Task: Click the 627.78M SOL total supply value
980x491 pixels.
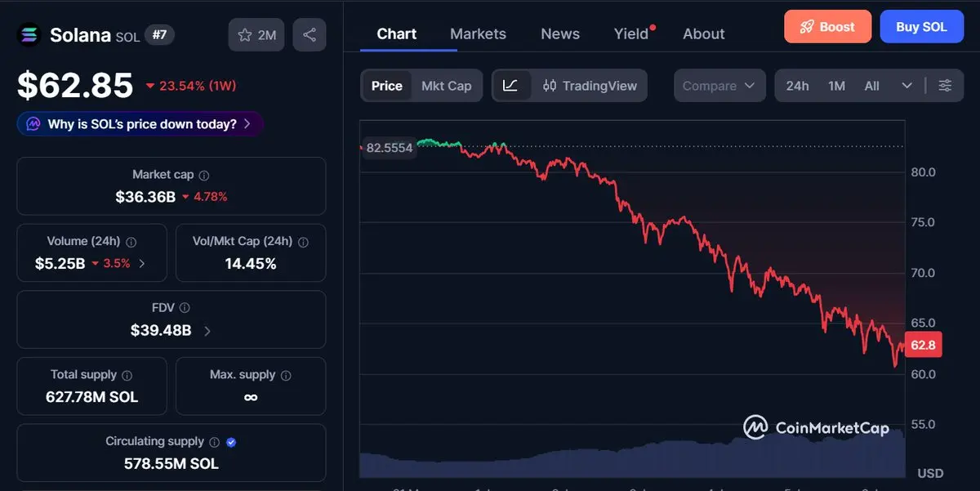Action: pyautogui.click(x=91, y=398)
